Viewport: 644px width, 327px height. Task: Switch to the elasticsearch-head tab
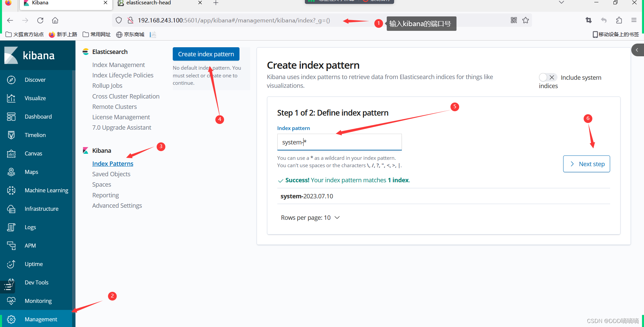point(149,3)
